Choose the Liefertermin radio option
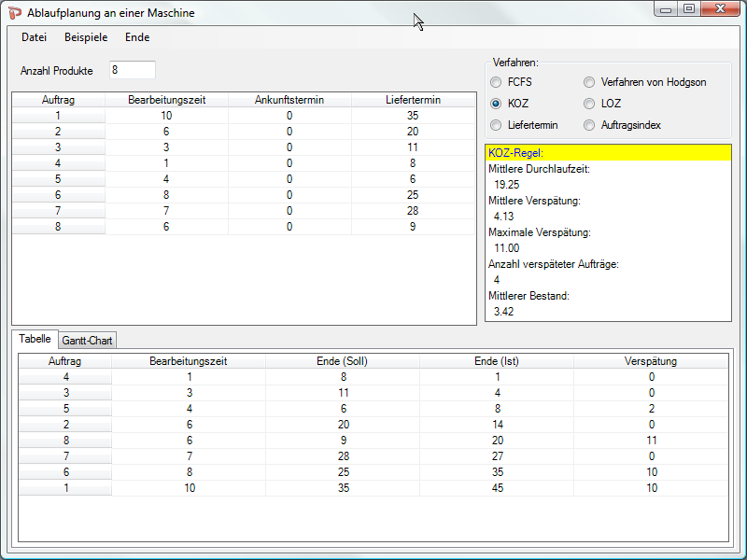The image size is (747, 560). click(496, 125)
